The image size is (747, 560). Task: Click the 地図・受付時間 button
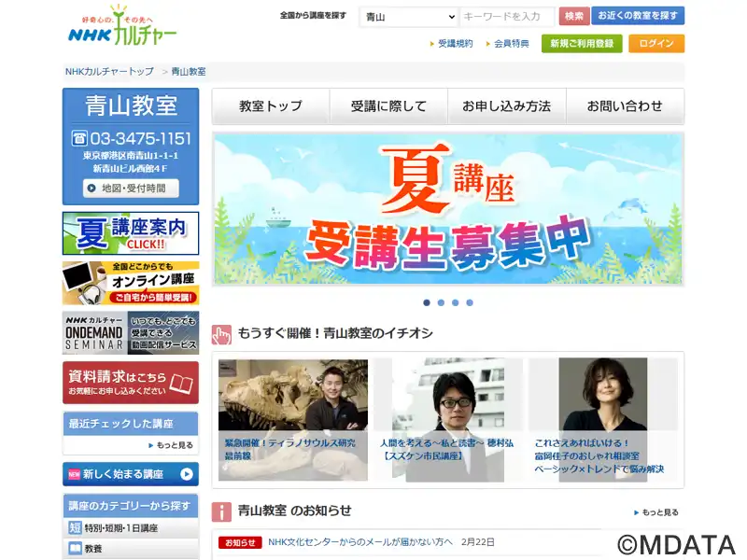[131, 189]
